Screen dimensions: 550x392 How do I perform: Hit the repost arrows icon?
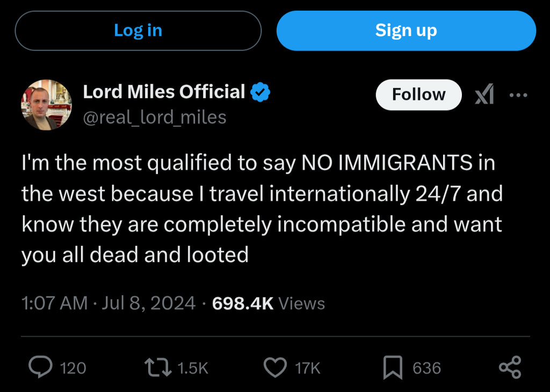(x=158, y=368)
